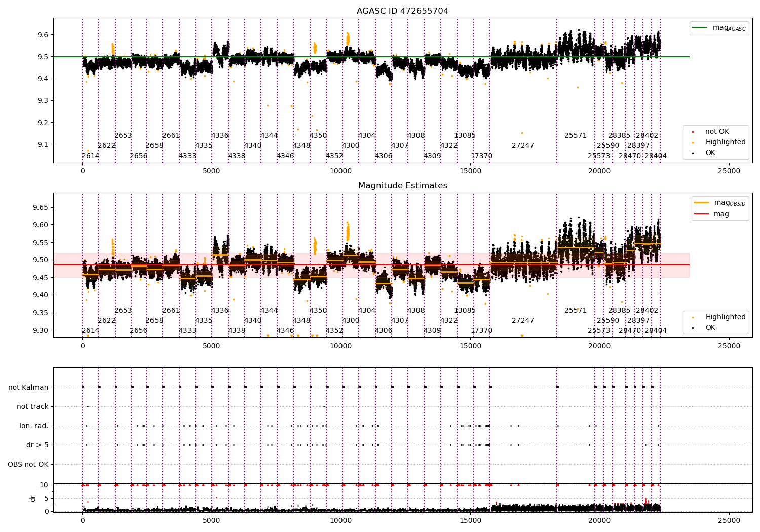Click the 15000 x-axis tick, bottom plot
This screenshot has height=532, width=760.
(470, 520)
